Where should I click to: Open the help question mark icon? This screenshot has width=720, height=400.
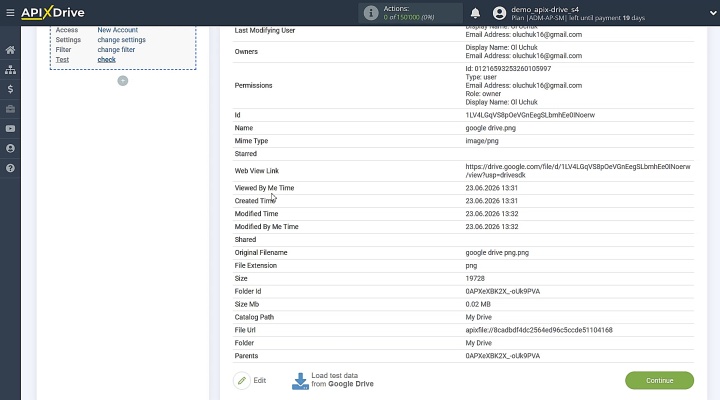tap(10, 168)
